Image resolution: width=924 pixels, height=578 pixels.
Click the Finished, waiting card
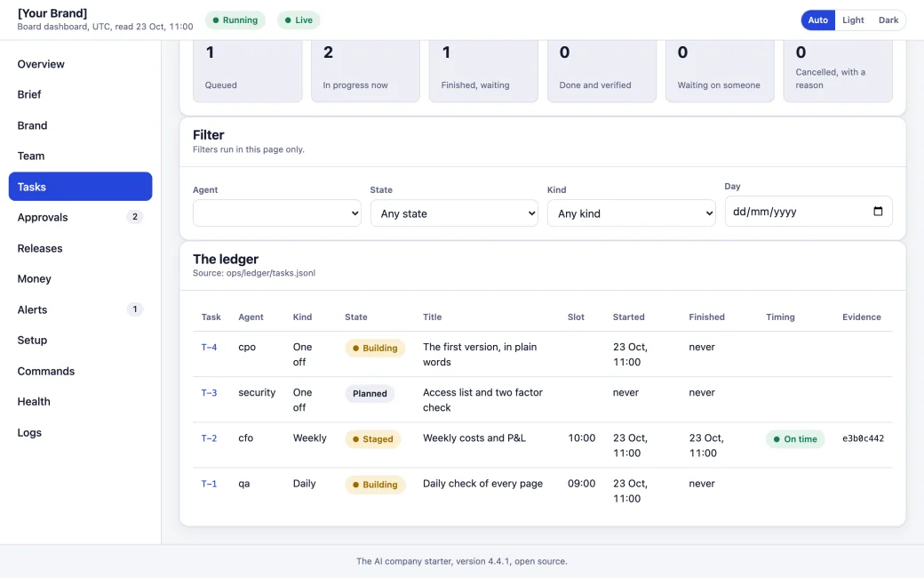tap(483, 69)
